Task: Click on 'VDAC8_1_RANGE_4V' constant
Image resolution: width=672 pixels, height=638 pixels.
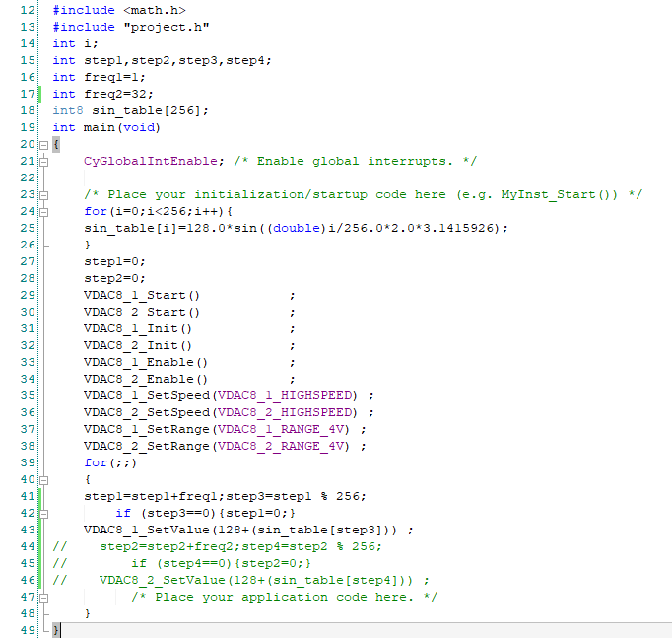Action: pyautogui.click(x=281, y=430)
